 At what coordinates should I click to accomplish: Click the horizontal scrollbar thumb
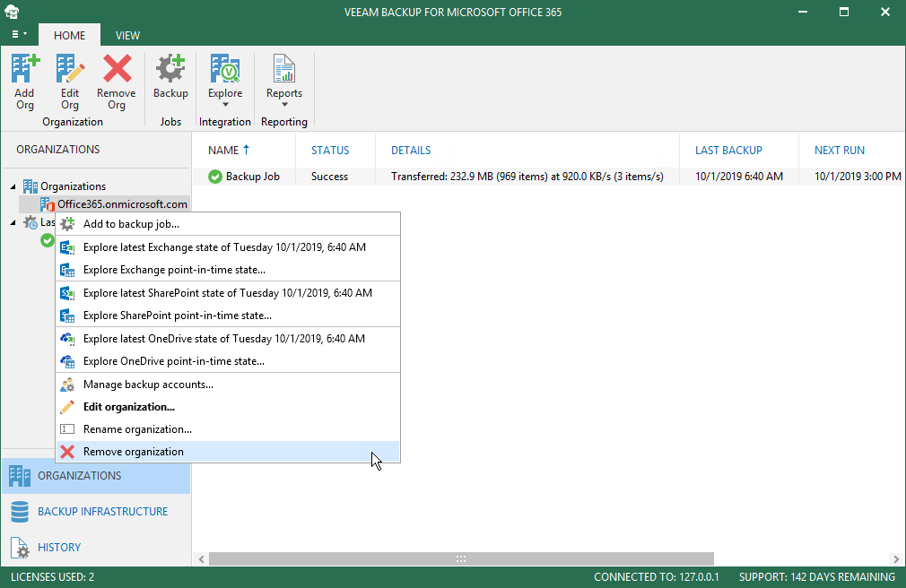(x=461, y=559)
